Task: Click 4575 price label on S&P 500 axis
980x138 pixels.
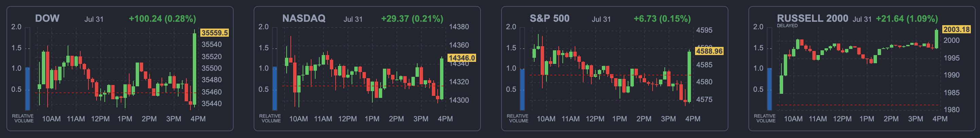Action: 704,100
